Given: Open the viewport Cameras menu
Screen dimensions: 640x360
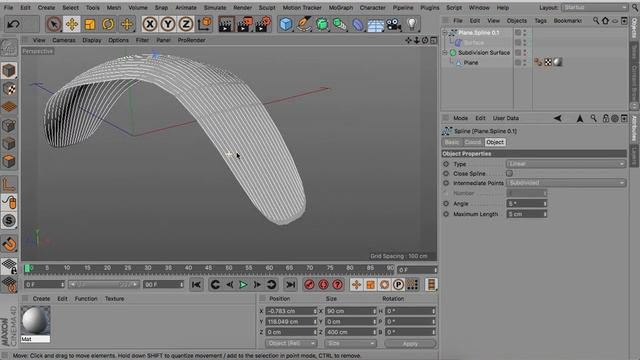Looking at the screenshot, I should click(64, 40).
